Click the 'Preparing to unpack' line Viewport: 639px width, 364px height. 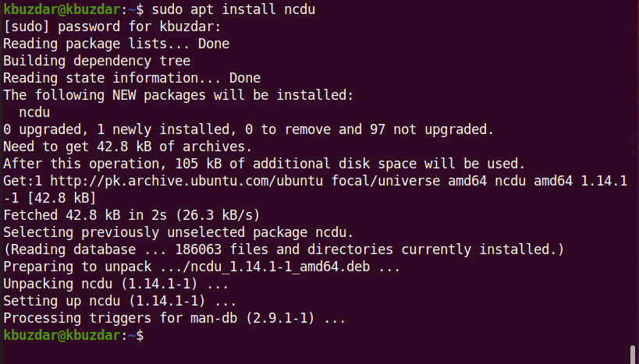pos(202,267)
